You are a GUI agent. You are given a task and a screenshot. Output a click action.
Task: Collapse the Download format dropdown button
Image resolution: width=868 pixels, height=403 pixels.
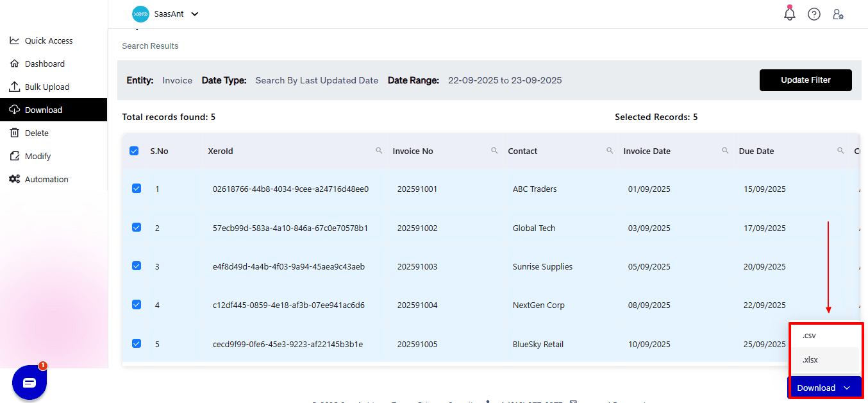(x=824, y=388)
